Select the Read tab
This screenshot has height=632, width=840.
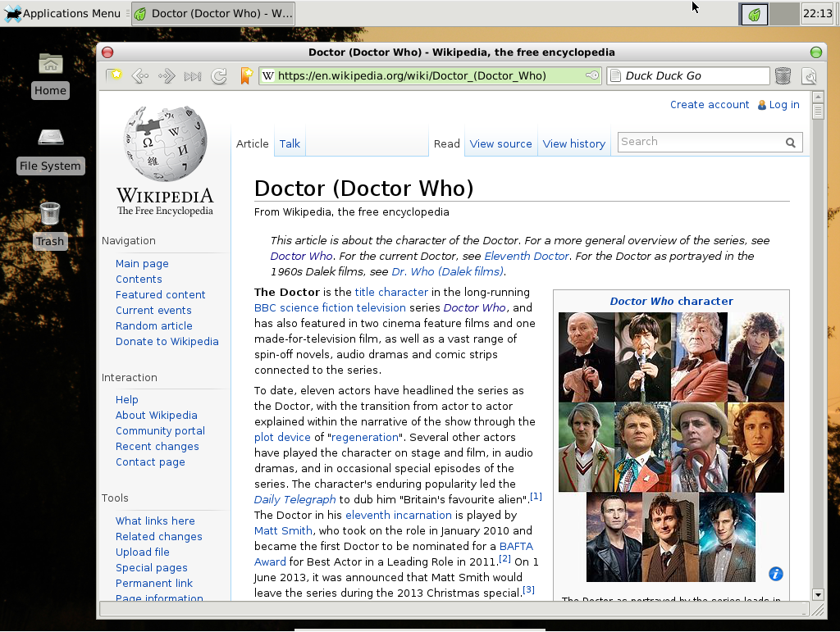coord(447,143)
